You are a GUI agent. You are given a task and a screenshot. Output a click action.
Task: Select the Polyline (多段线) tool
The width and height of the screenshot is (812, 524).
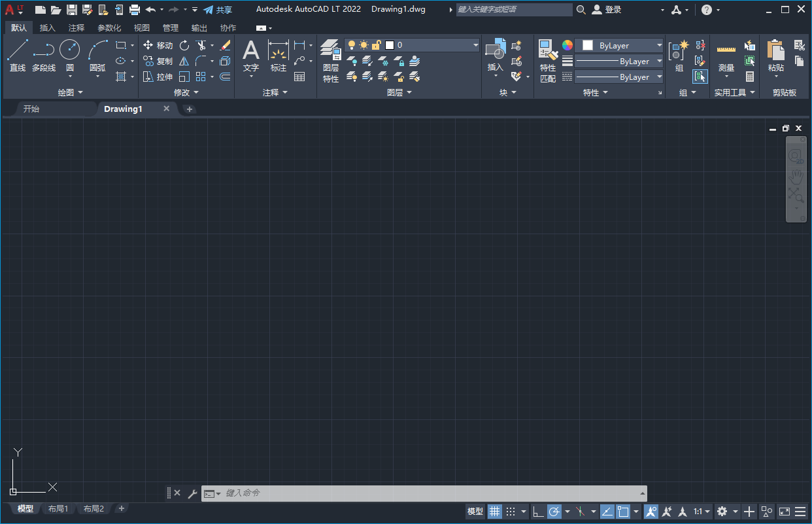click(x=44, y=56)
